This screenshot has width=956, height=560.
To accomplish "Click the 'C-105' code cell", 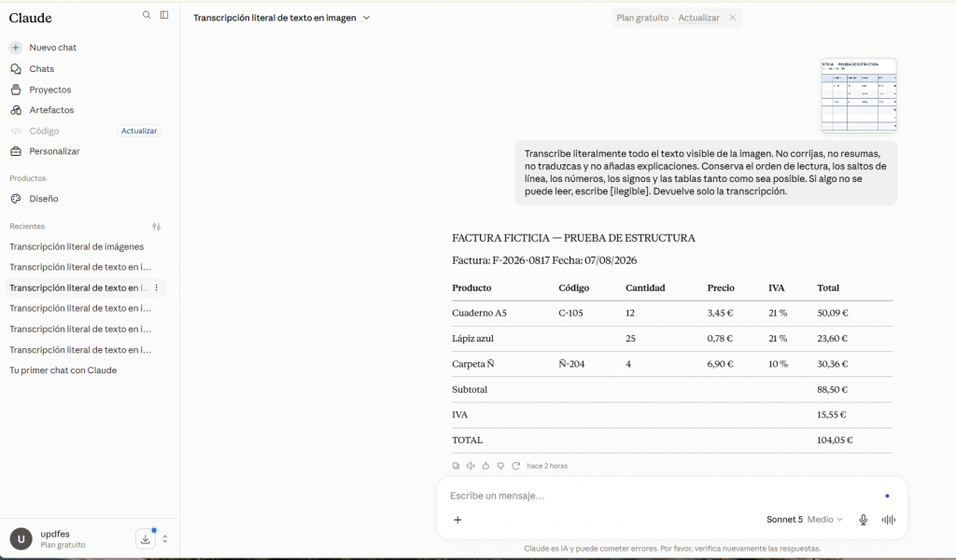I will [x=570, y=314].
